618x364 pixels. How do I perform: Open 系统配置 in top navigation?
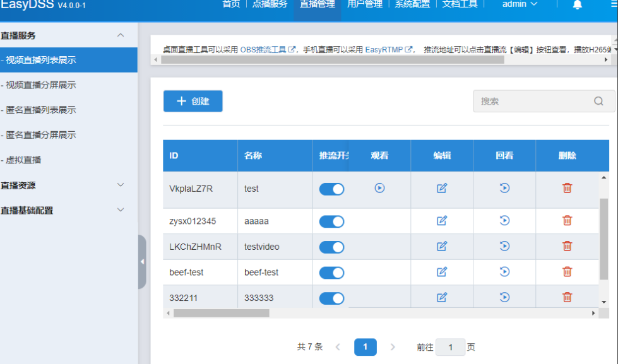[412, 4]
